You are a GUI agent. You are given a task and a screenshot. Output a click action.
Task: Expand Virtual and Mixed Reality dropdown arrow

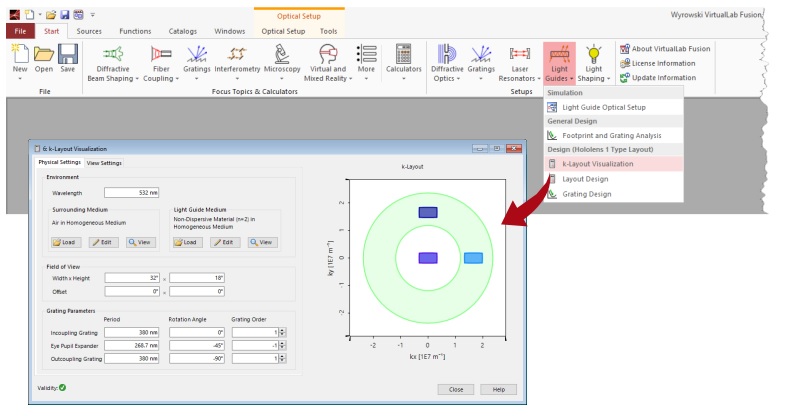[350, 79]
